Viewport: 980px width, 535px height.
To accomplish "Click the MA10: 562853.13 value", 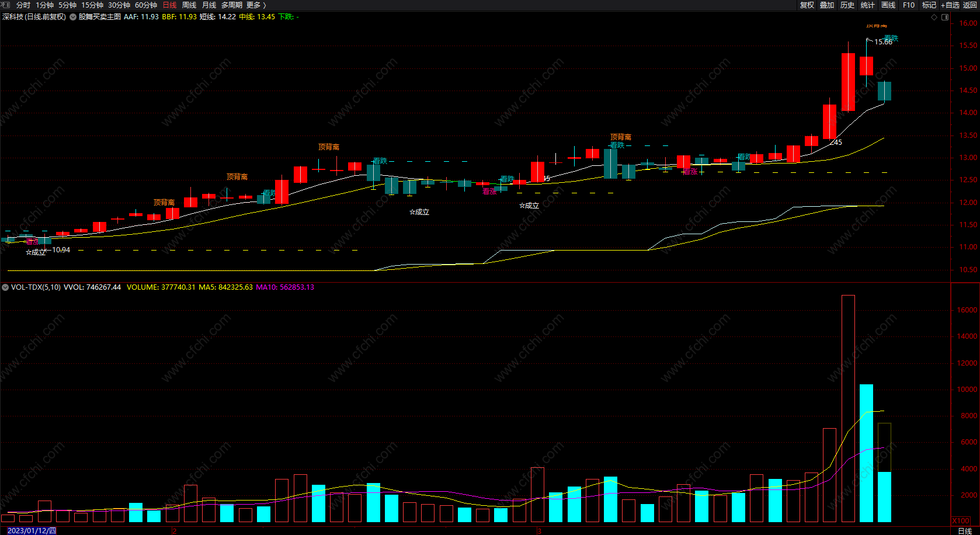I will coord(285,287).
